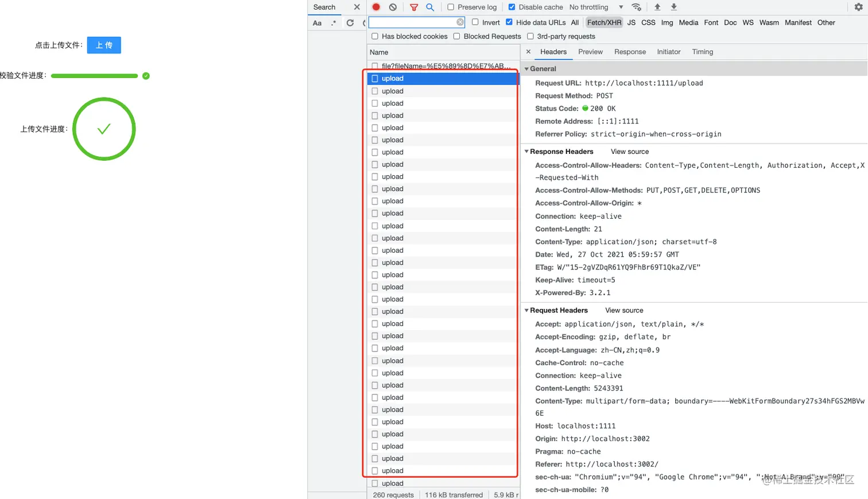
Task: Click the blue 上传 upload button
Action: click(104, 45)
